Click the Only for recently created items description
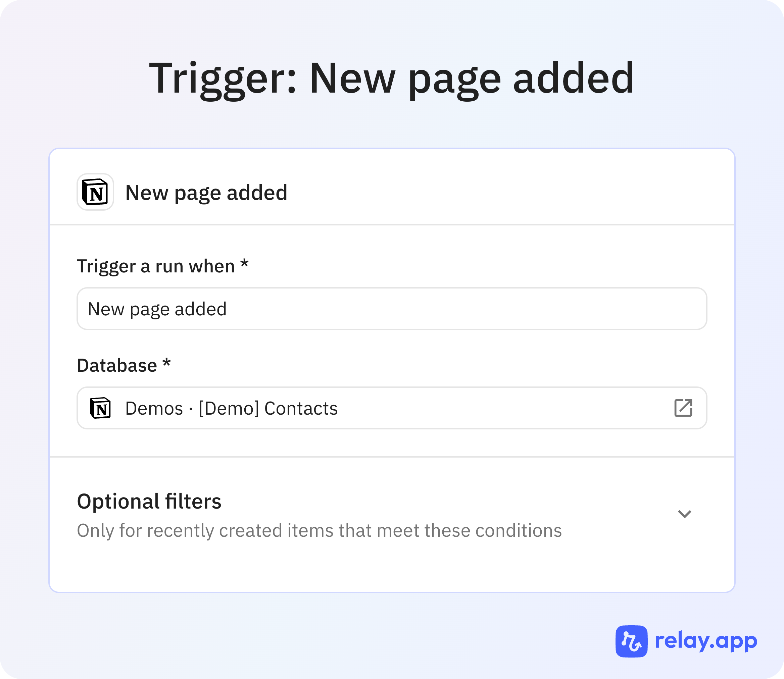Image resolution: width=784 pixels, height=679 pixels. [319, 530]
